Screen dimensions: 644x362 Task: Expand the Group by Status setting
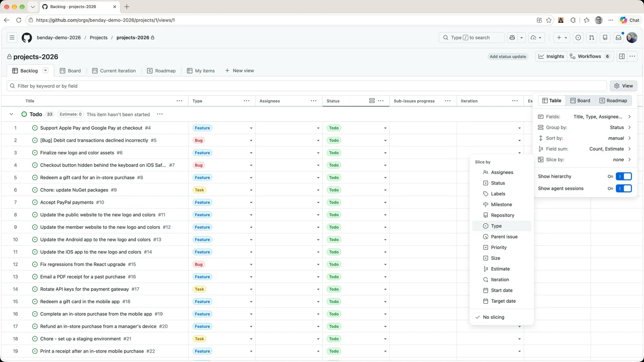point(585,127)
